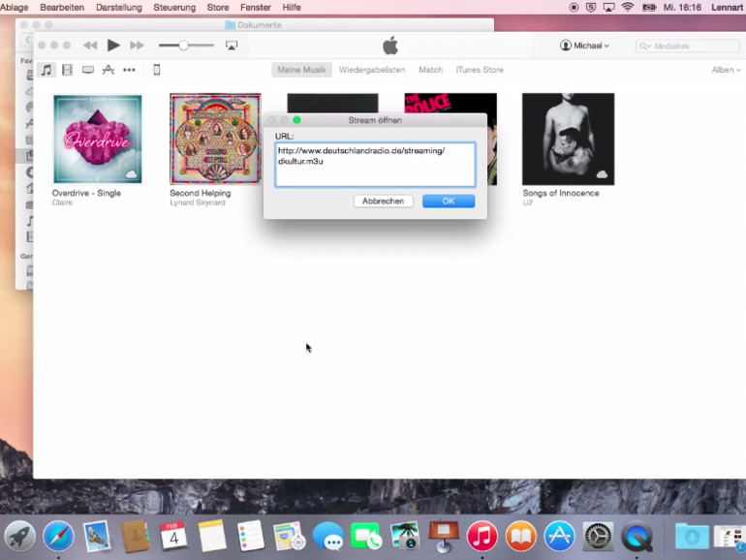Open the Overdrive - Single album cover
This screenshot has width=746, height=560.
[97, 139]
